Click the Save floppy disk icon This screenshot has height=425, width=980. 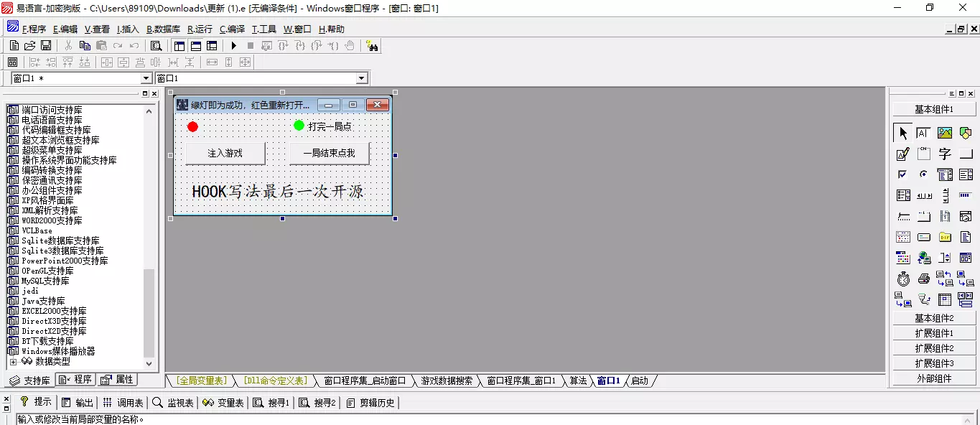pyautogui.click(x=45, y=46)
